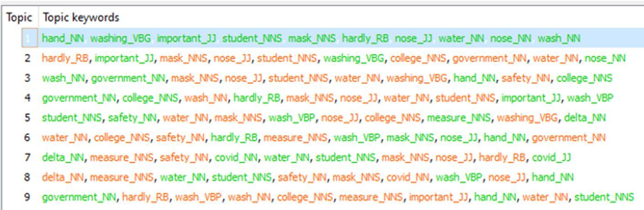The image size is (644, 210).
Task: Select topic row number 3
Action: (x=322, y=78)
